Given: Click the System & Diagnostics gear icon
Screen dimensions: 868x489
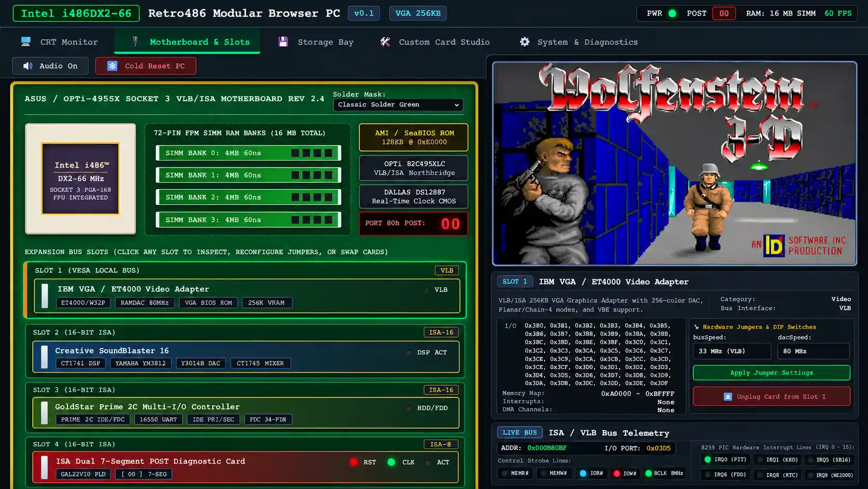Looking at the screenshot, I should point(524,42).
